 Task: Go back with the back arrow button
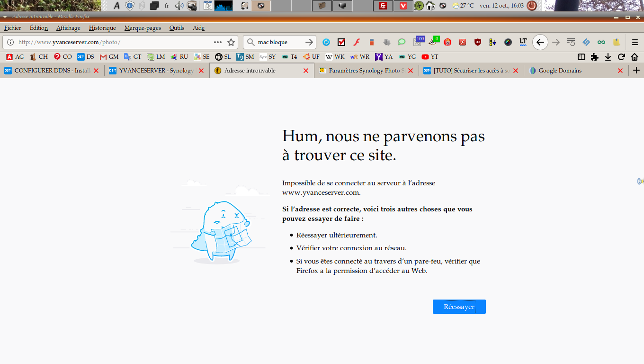pos(540,42)
